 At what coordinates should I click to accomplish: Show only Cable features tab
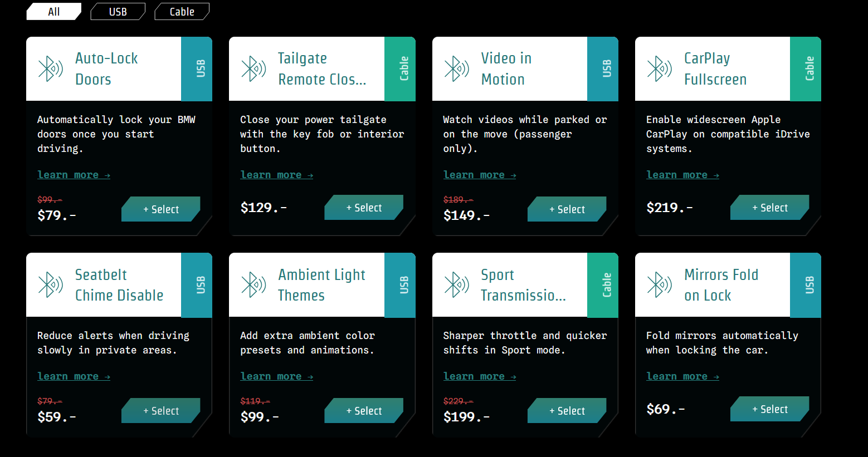[x=182, y=12]
